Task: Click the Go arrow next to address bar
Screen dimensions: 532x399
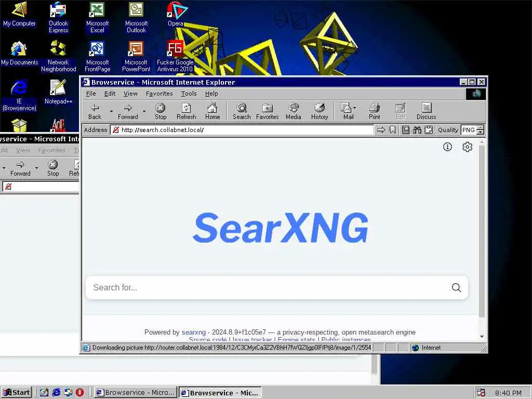Action: [381, 130]
